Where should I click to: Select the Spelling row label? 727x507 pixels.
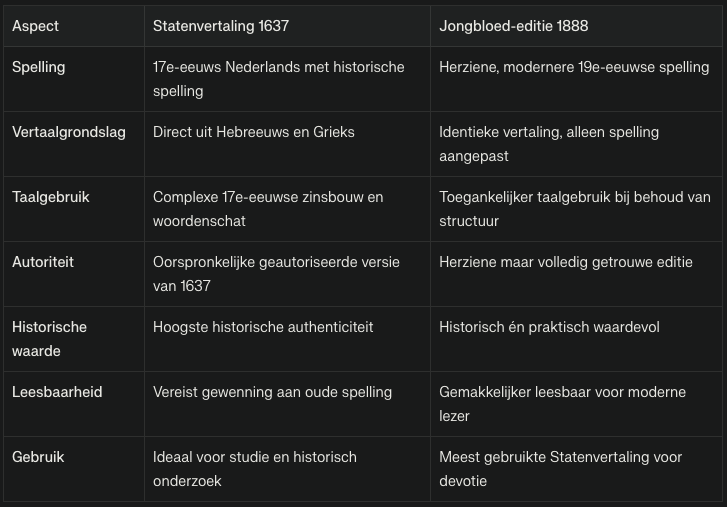coord(39,67)
